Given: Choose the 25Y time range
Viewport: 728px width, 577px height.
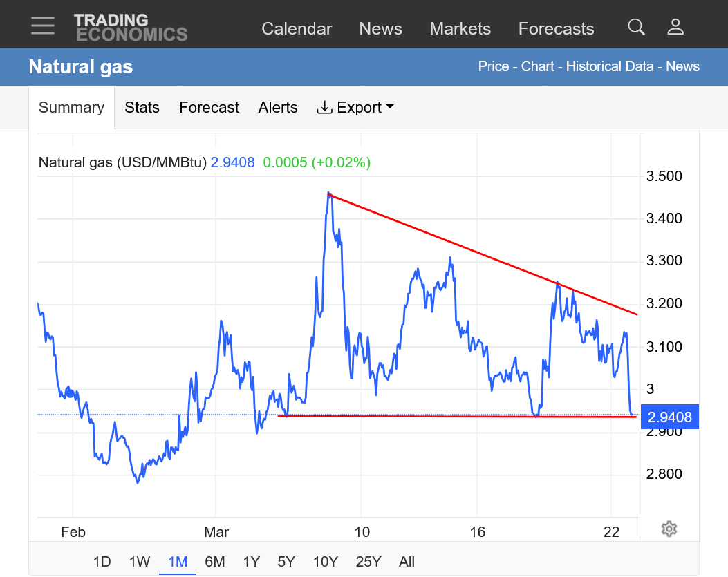Looking at the screenshot, I should coord(368,562).
